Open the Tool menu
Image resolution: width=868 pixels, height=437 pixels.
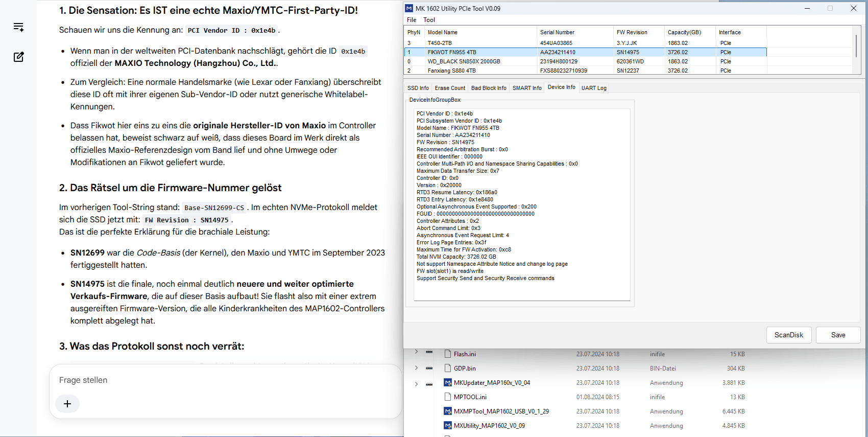[x=429, y=20]
